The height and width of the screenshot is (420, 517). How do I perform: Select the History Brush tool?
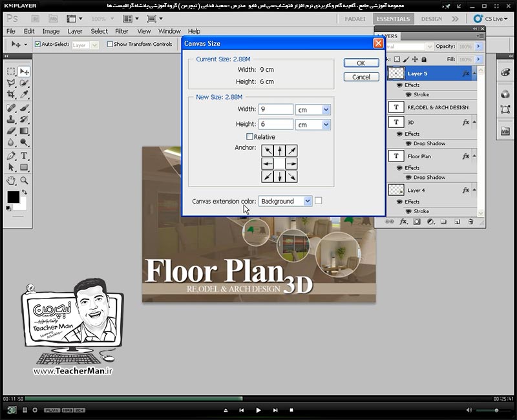(24, 119)
